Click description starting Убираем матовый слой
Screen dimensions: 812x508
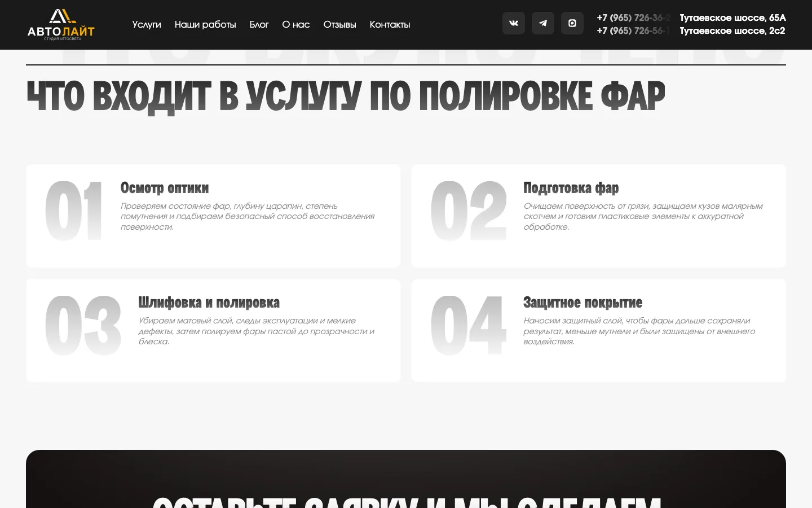coord(257,331)
